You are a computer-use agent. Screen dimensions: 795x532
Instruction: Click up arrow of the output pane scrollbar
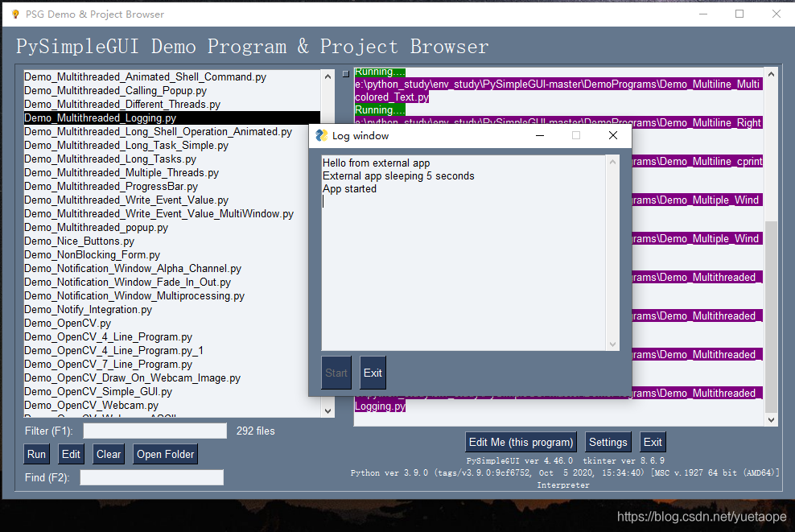point(771,75)
